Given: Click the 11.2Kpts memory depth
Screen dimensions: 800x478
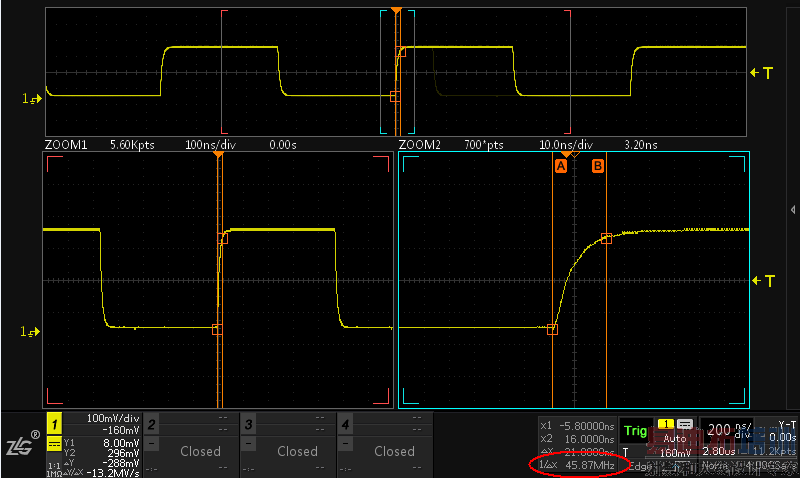Looking at the screenshot, I should 774,451.
